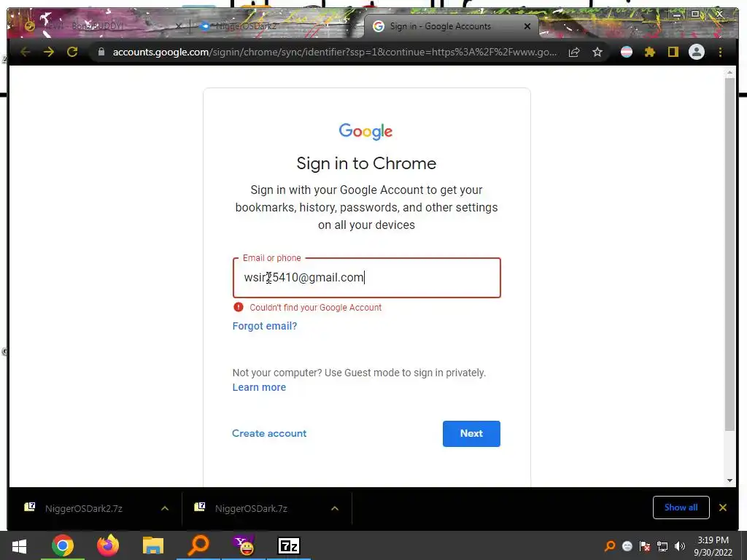
Task: Click the vertical scrollbar thumb
Action: [729, 254]
